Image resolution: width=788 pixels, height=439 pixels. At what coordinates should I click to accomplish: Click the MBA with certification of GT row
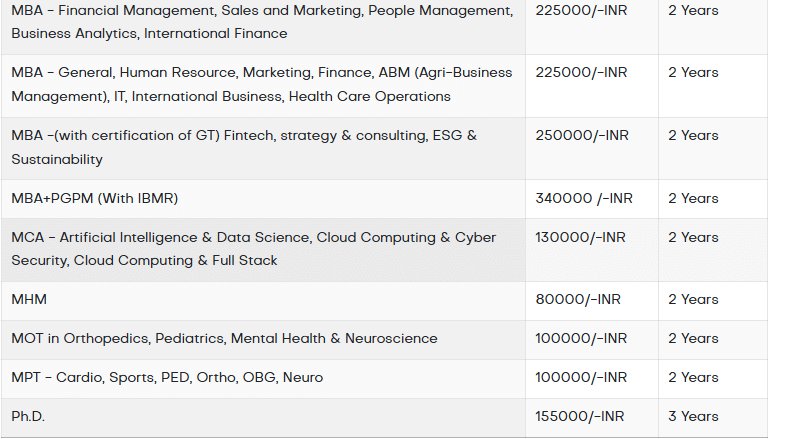pyautogui.click(x=262, y=147)
